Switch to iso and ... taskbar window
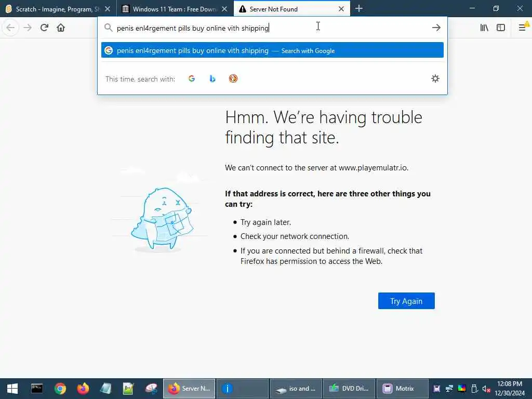 coord(296,389)
